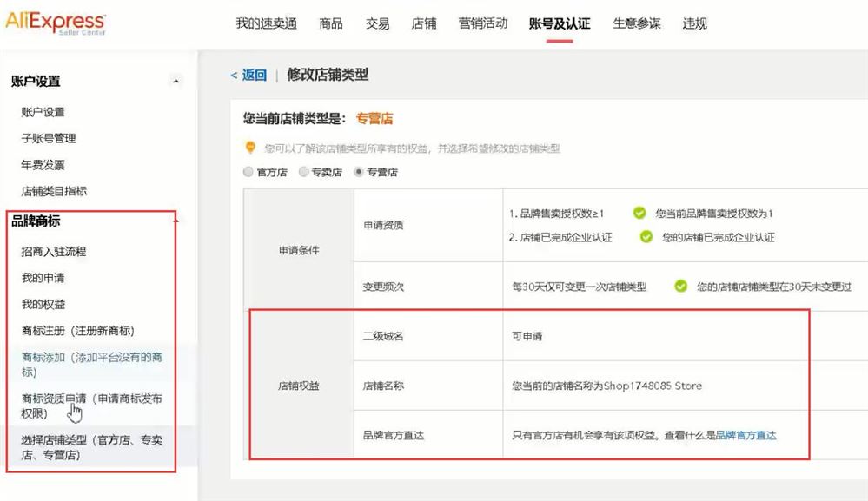Click the orange 专营店 current type text

coord(374,118)
